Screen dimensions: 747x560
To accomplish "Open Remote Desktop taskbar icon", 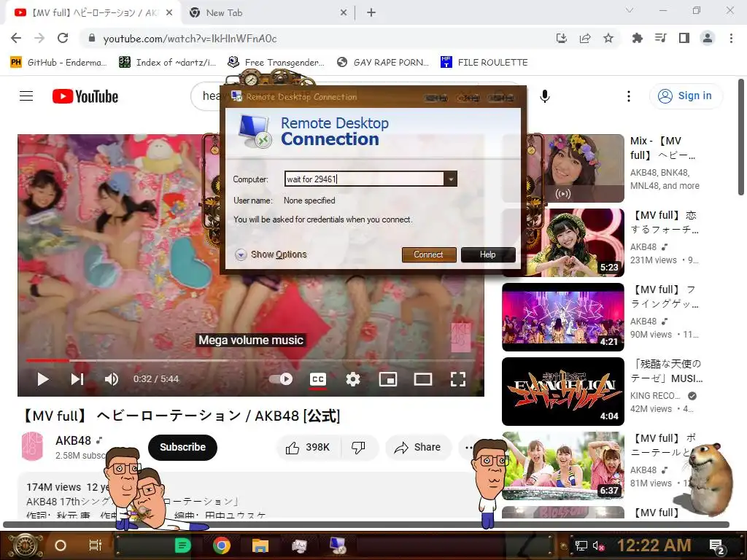I will [x=338, y=545].
